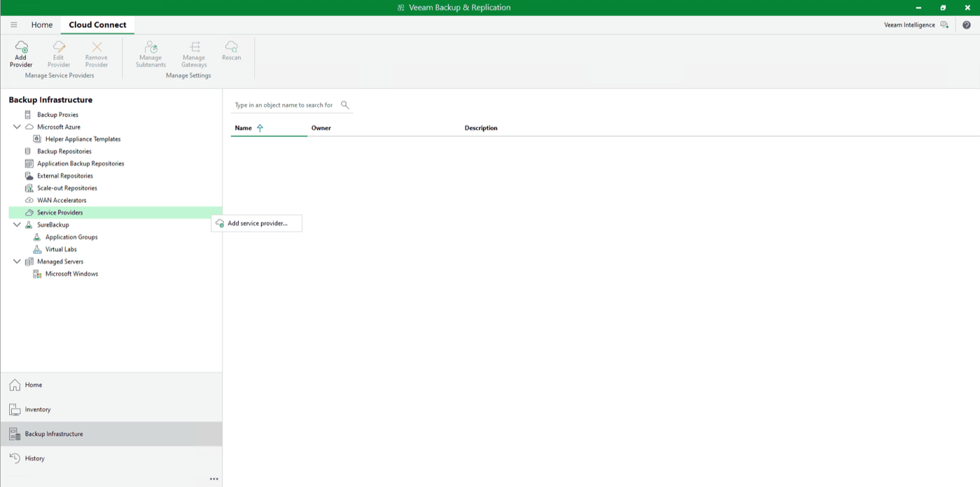Click the History view clock icon
Image resolution: width=980 pixels, height=487 pixels.
pos(15,458)
